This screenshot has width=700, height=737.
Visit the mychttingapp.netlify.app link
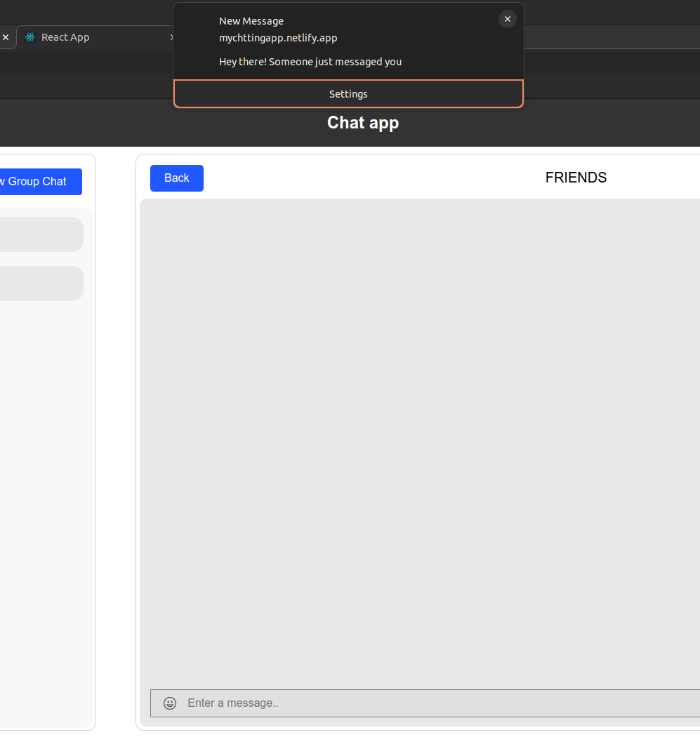click(x=278, y=38)
